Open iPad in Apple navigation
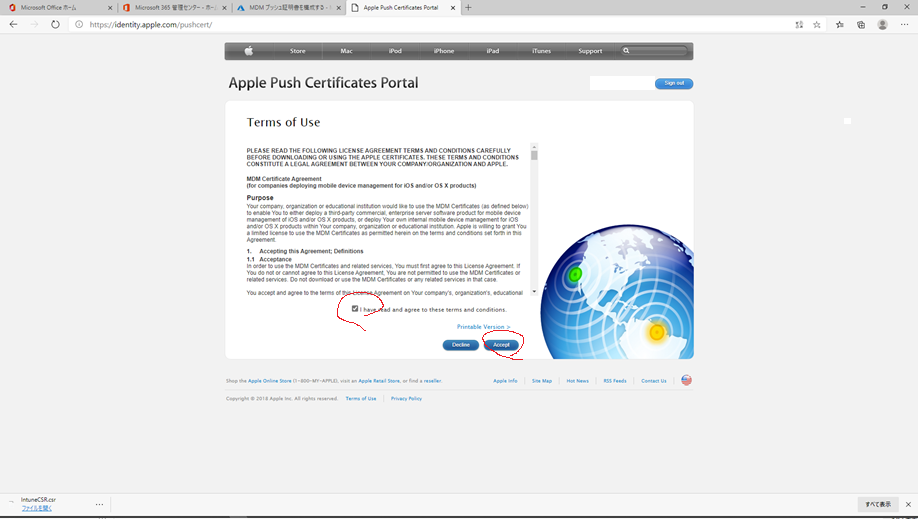Screen dimensions: 918x519 [x=493, y=51]
